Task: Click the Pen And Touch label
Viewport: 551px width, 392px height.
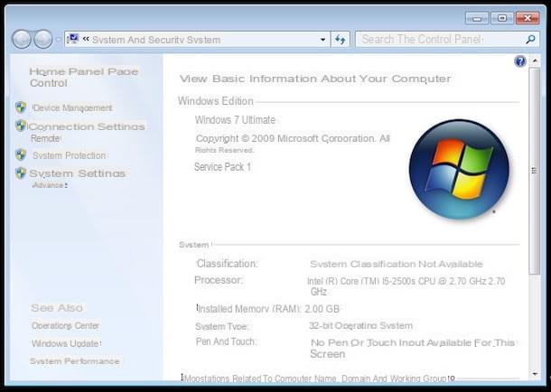Action: click(227, 341)
